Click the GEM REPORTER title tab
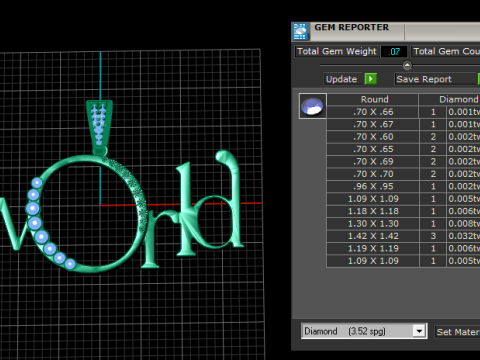The width and height of the screenshot is (480, 360). click(352, 27)
